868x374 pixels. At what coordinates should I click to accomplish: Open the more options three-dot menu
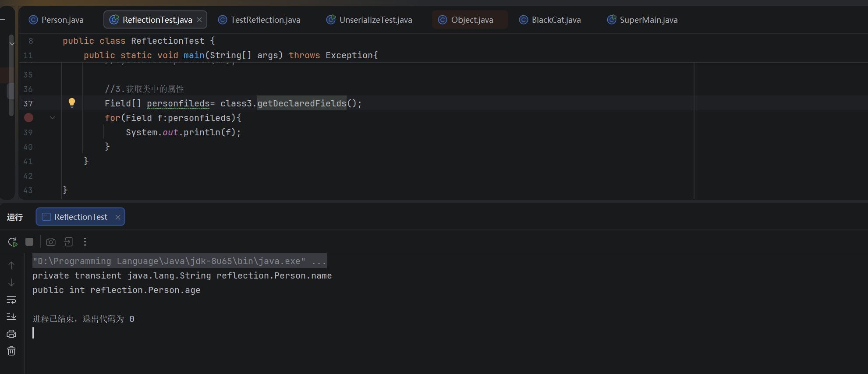85,242
